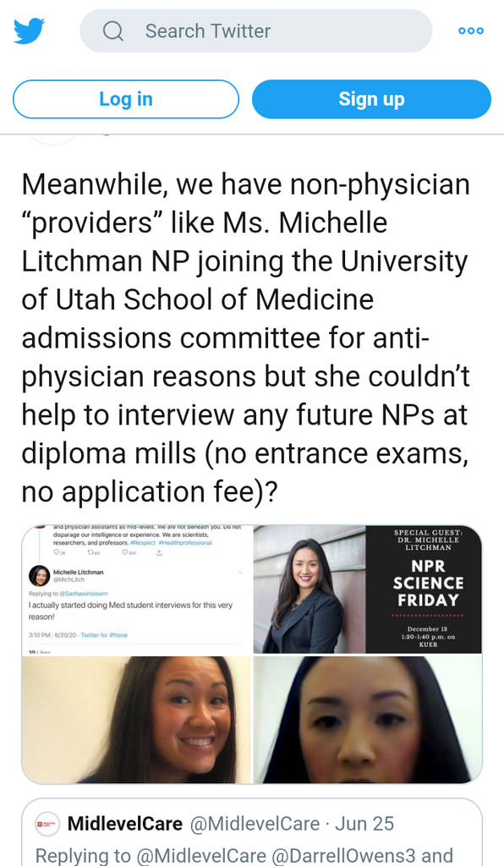504x866 pixels.
Task: Focus the Search Twitter field
Action: coord(256,31)
